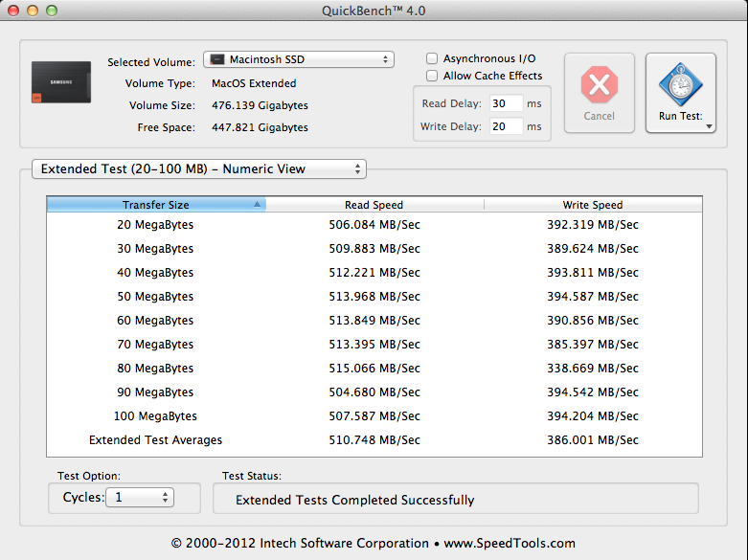Open the Run Test dropdown arrow
The height and width of the screenshot is (560, 748).
tap(709, 127)
